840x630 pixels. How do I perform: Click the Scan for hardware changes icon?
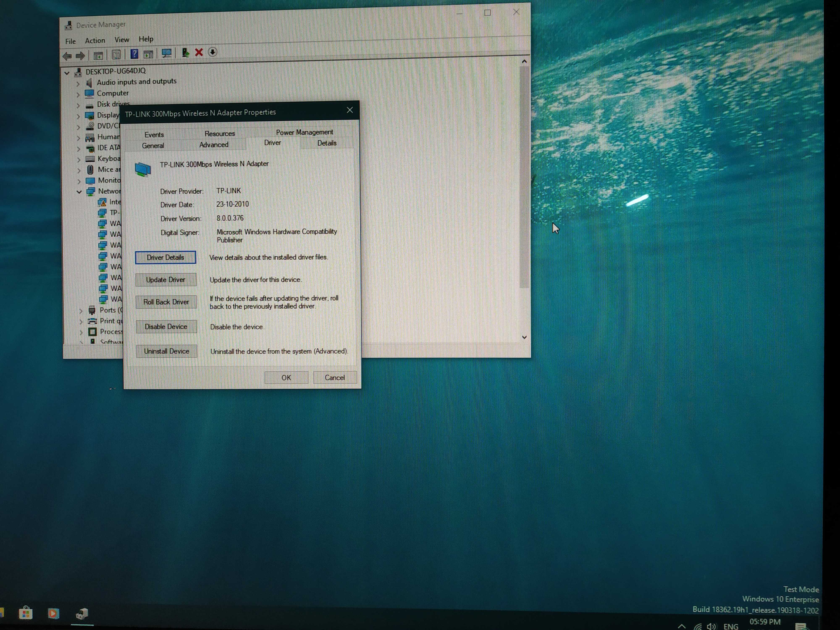pos(166,53)
